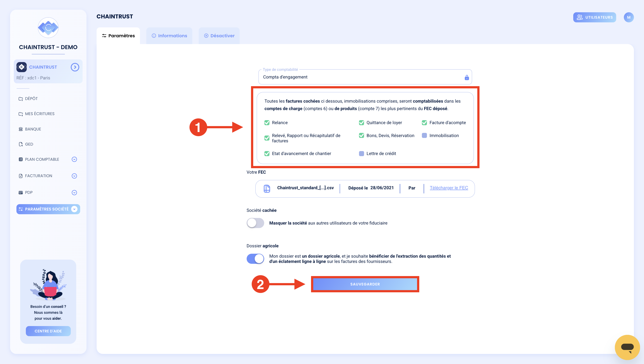The image size is (644, 364).
Task: Open the Plan Comptable menu item
Action: pyautogui.click(x=42, y=159)
